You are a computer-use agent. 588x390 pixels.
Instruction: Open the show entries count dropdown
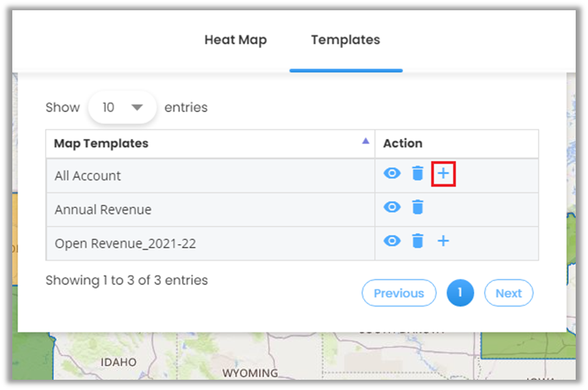tap(123, 107)
